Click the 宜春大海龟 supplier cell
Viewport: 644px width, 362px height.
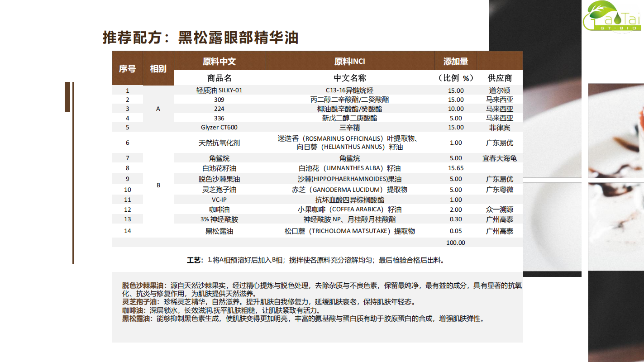tap(500, 158)
